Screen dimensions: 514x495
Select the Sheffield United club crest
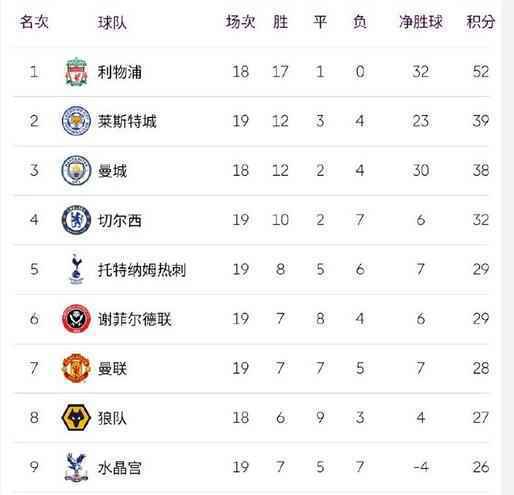(76, 319)
